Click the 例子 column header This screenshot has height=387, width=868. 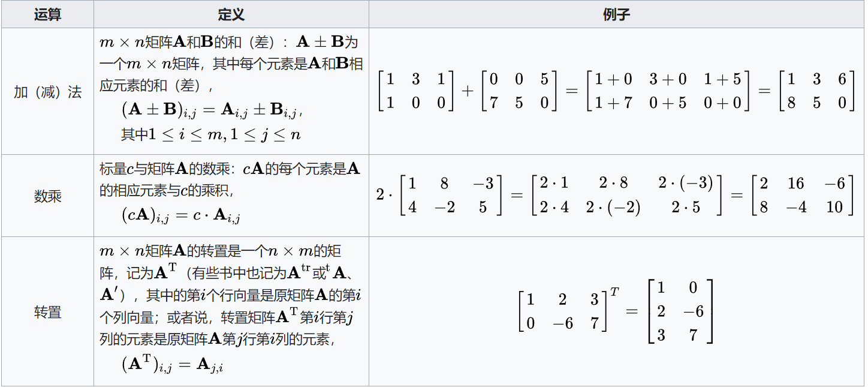coord(616,15)
